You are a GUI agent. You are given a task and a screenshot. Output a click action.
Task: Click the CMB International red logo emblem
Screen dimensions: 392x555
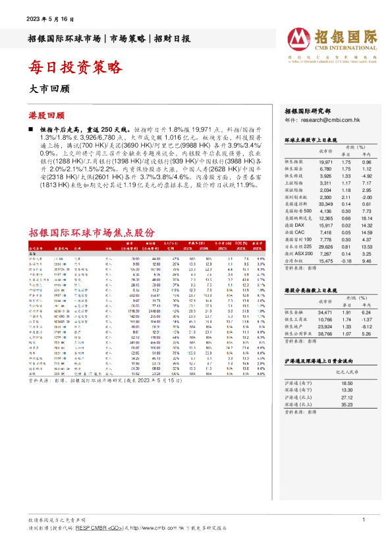coord(299,40)
